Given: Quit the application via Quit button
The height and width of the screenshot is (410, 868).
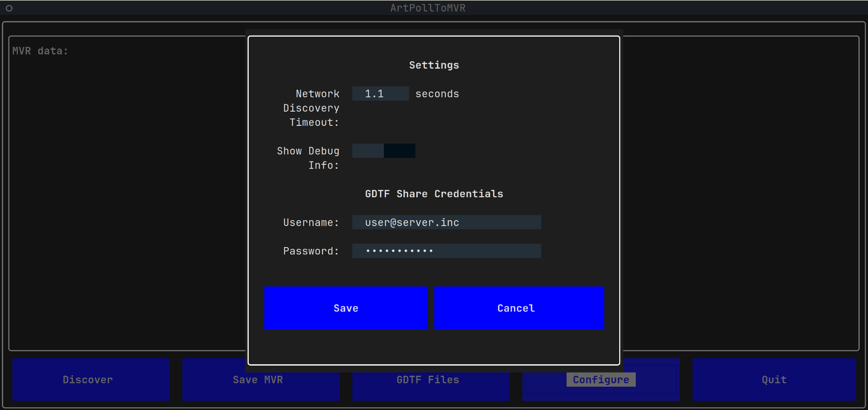Looking at the screenshot, I should pyautogui.click(x=774, y=379).
